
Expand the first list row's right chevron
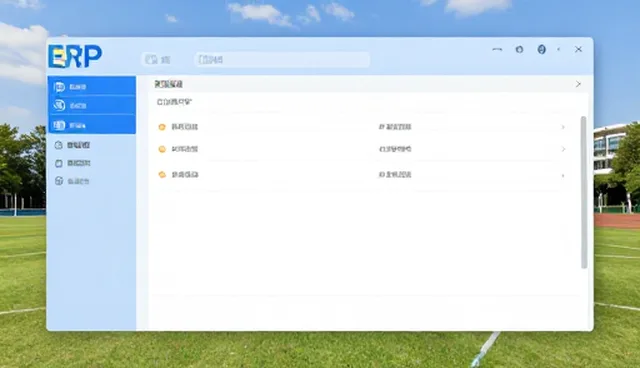point(563,127)
